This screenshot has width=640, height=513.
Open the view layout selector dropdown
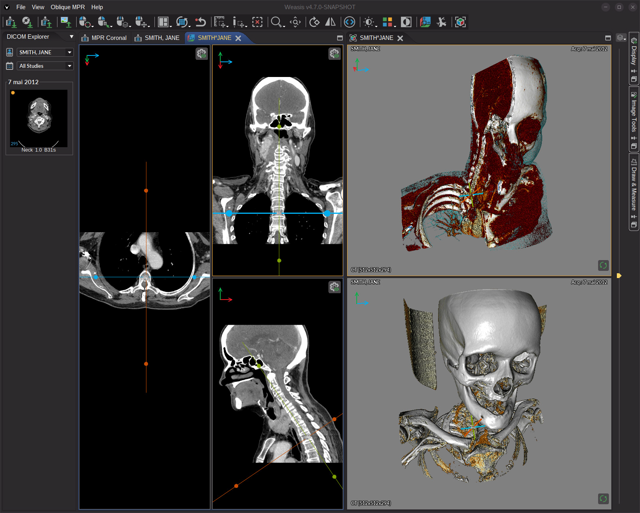coord(163,22)
